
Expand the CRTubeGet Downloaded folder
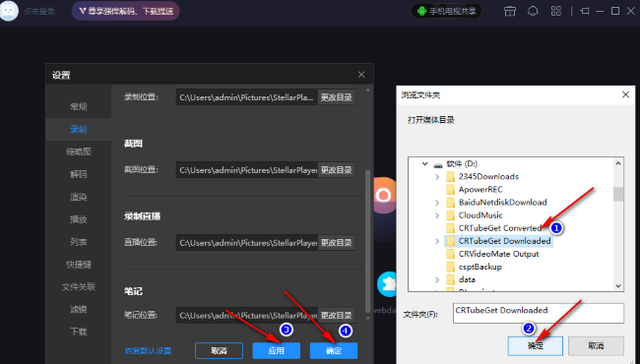coord(437,241)
